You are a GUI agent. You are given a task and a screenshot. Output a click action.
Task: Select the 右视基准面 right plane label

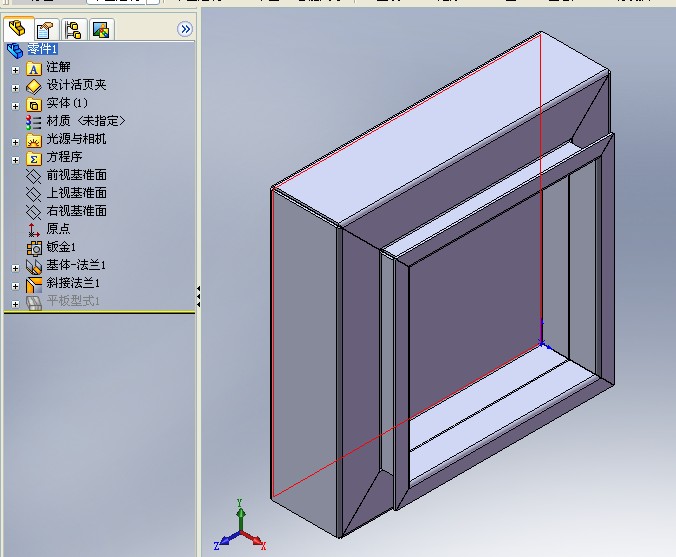coord(76,211)
